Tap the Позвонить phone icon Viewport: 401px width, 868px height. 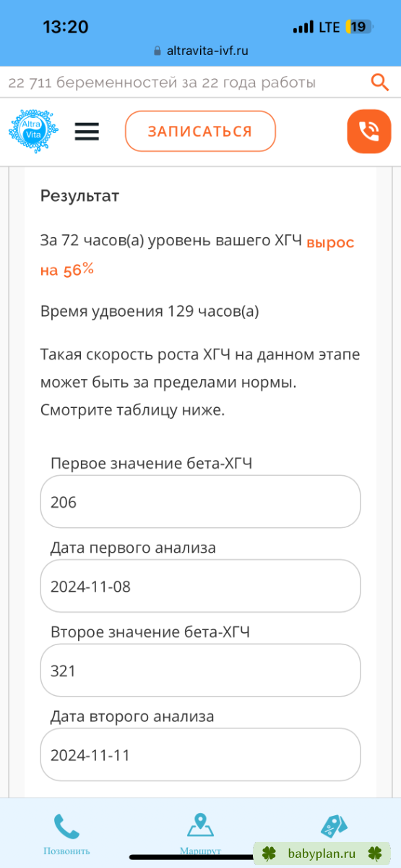pos(66,827)
